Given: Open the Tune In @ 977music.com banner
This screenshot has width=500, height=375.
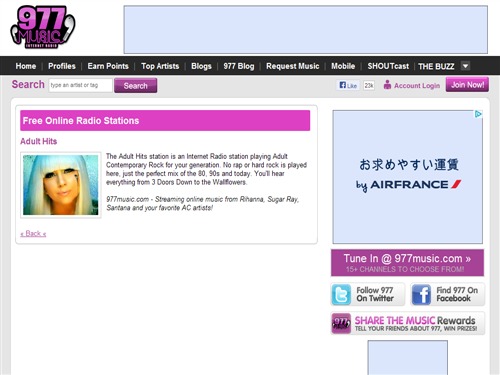Looking at the screenshot, I should 407,263.
